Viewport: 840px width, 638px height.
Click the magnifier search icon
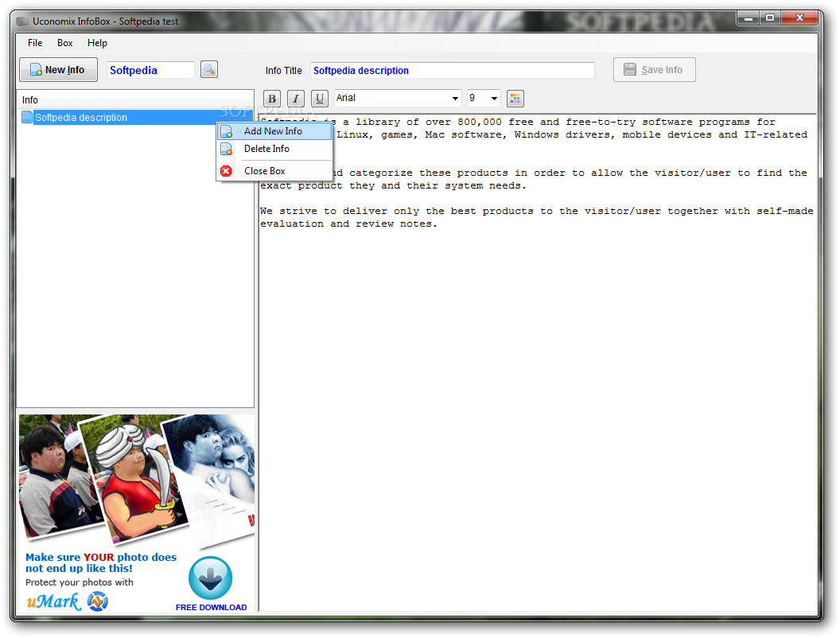click(x=209, y=69)
